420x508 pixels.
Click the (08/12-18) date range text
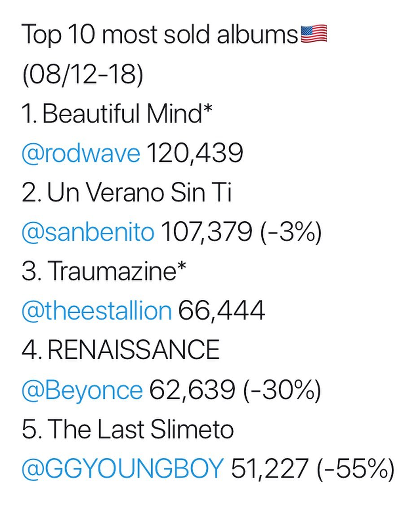click(x=82, y=74)
